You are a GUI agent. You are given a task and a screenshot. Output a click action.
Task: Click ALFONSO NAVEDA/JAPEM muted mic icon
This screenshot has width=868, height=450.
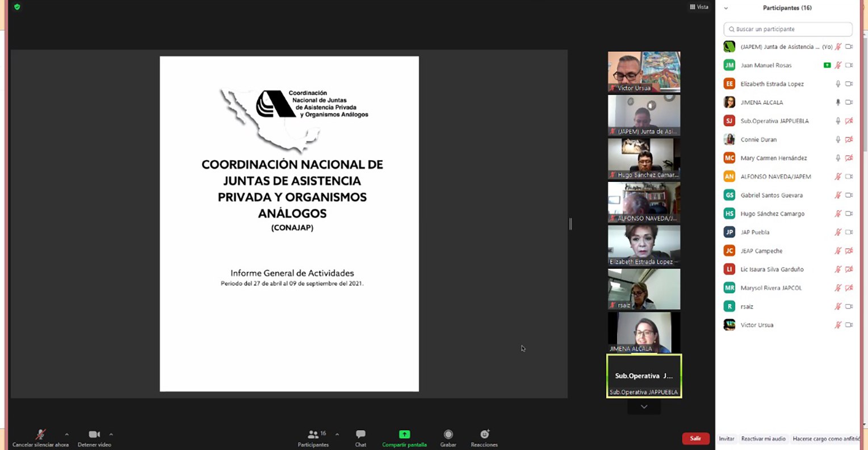click(x=838, y=177)
